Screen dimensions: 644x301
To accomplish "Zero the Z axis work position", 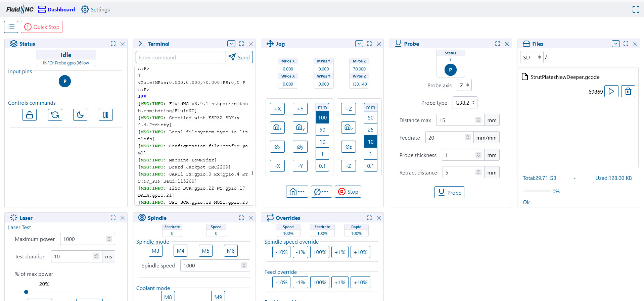I will click(349, 147).
